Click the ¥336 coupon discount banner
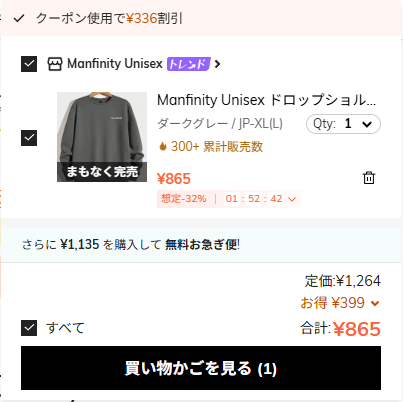Screen dimensions: 403x402 point(201,18)
